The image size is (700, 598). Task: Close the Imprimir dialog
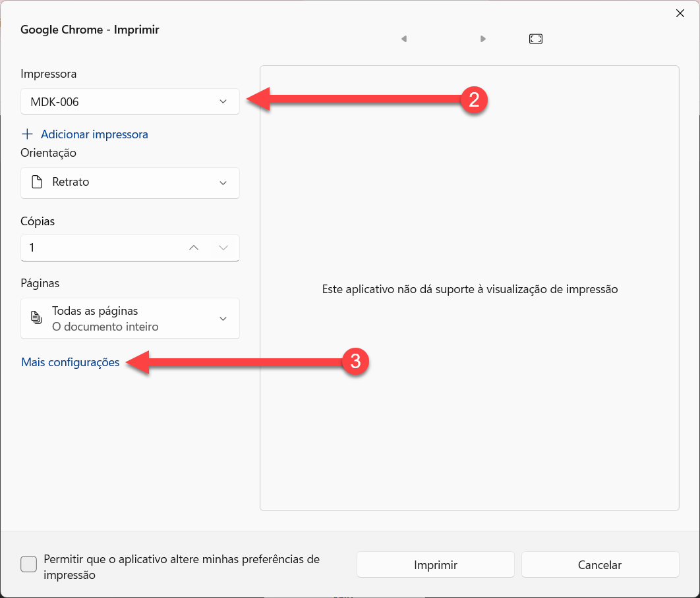pyautogui.click(x=680, y=13)
